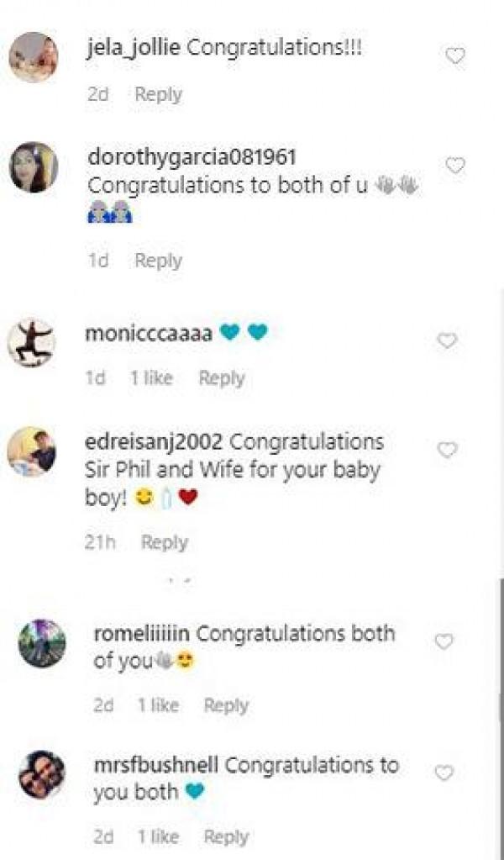The image size is (504, 860).
Task: Like jela_jollie's comment with heart icon
Action: pos(454,56)
